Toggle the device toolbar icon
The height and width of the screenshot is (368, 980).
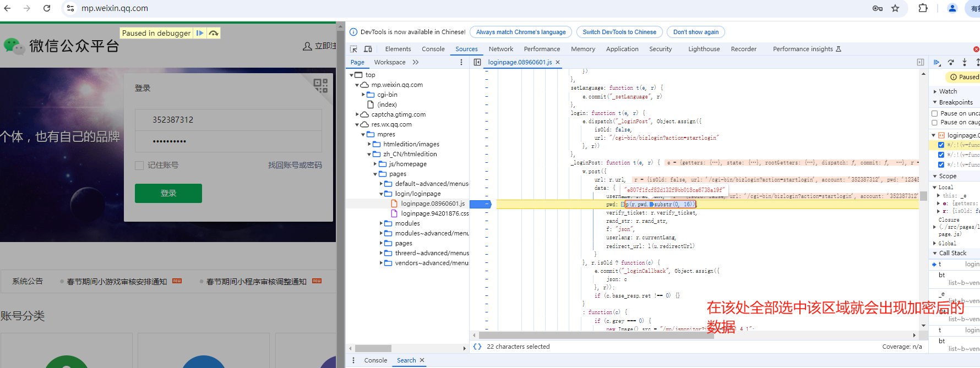click(368, 49)
